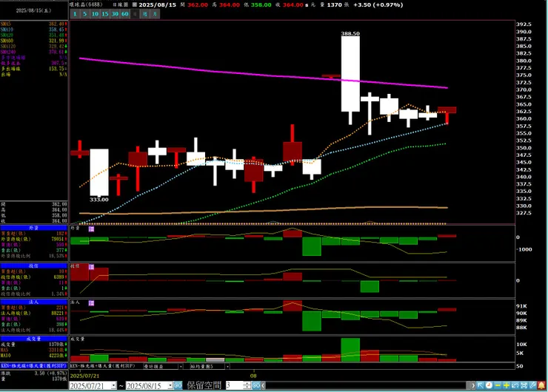Click the 08 month marker on time axis

pyautogui.click(x=253, y=376)
